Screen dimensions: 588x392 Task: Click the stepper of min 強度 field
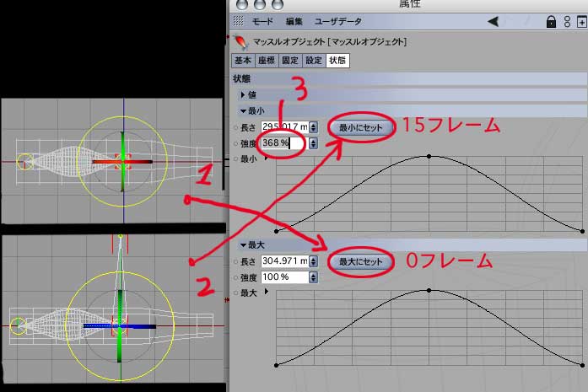click(313, 143)
